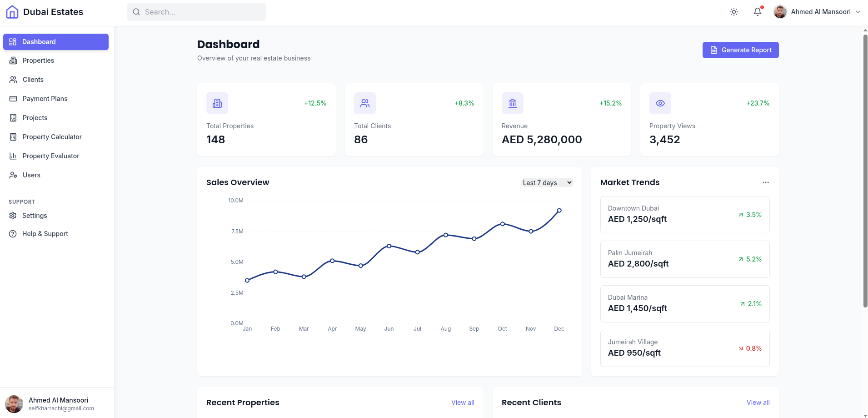Click the Jan data point on sales chart
868x418 pixels.
[x=247, y=281]
